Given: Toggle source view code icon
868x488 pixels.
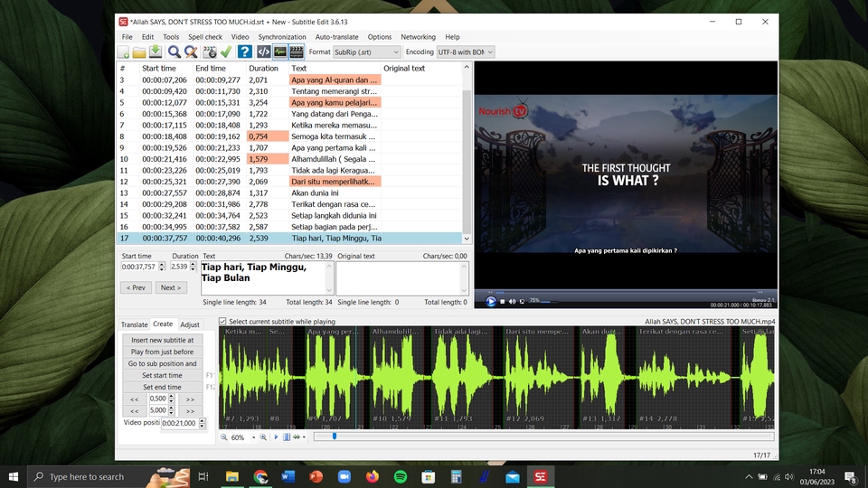Looking at the screenshot, I should pyautogui.click(x=263, y=52).
